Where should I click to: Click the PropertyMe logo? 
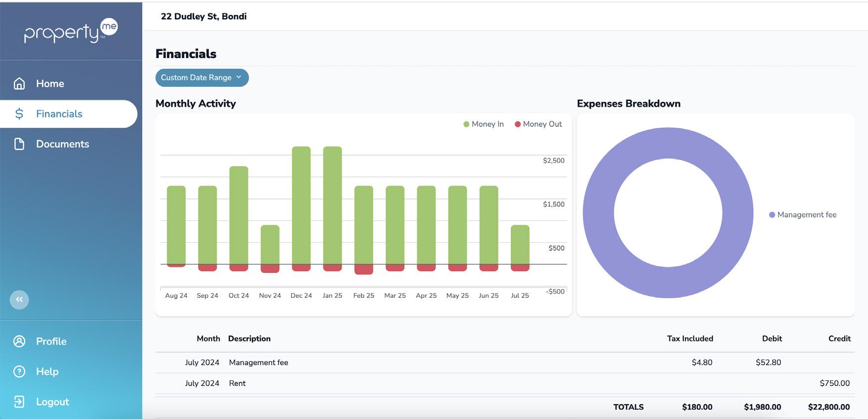[x=71, y=31]
